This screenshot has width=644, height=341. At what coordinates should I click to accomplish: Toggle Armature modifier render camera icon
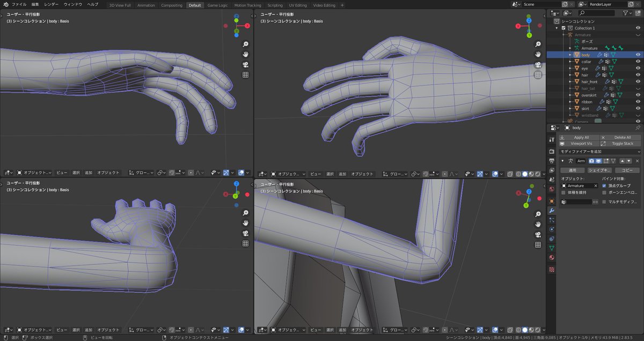pyautogui.click(x=591, y=161)
